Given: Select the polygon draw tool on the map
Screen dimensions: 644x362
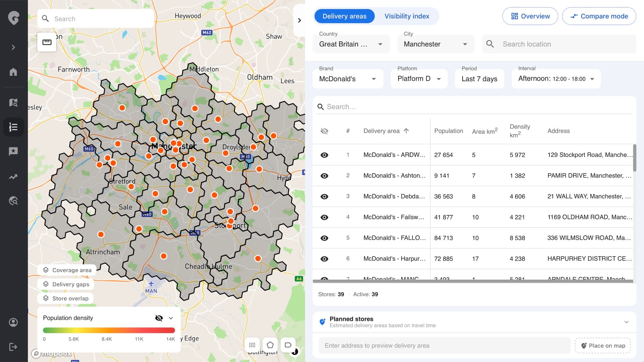Looking at the screenshot, I should tap(270, 345).
